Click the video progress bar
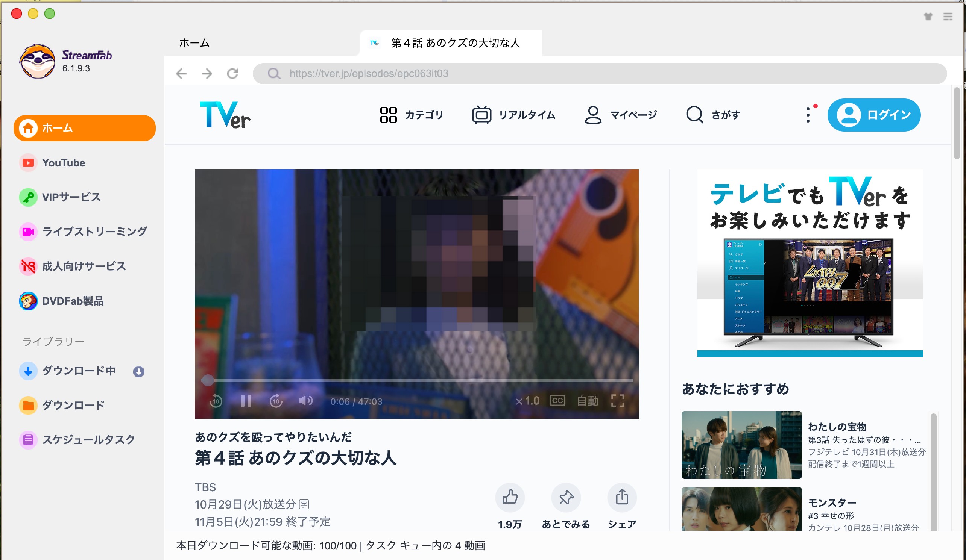The width and height of the screenshot is (966, 560). click(417, 380)
